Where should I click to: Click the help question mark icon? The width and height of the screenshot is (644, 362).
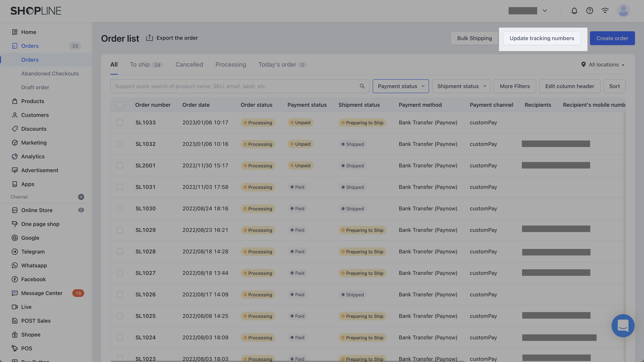tap(590, 11)
